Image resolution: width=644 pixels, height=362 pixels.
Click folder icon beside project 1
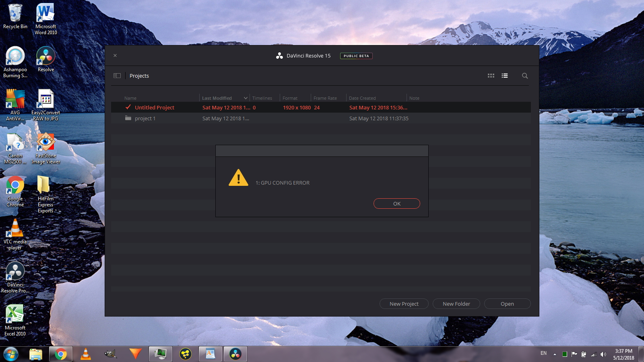[x=128, y=118]
